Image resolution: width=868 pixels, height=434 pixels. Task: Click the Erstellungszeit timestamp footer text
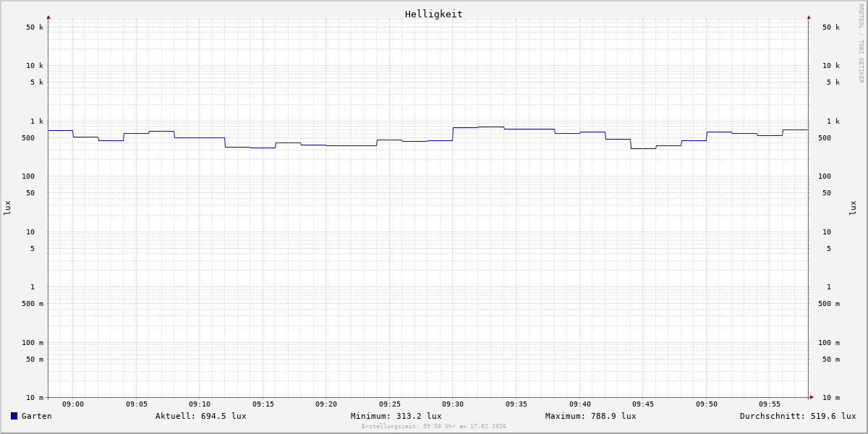433,427
